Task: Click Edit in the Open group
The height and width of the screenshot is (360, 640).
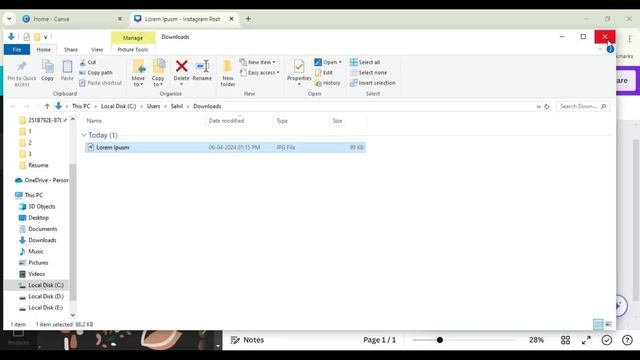Action: (x=324, y=73)
